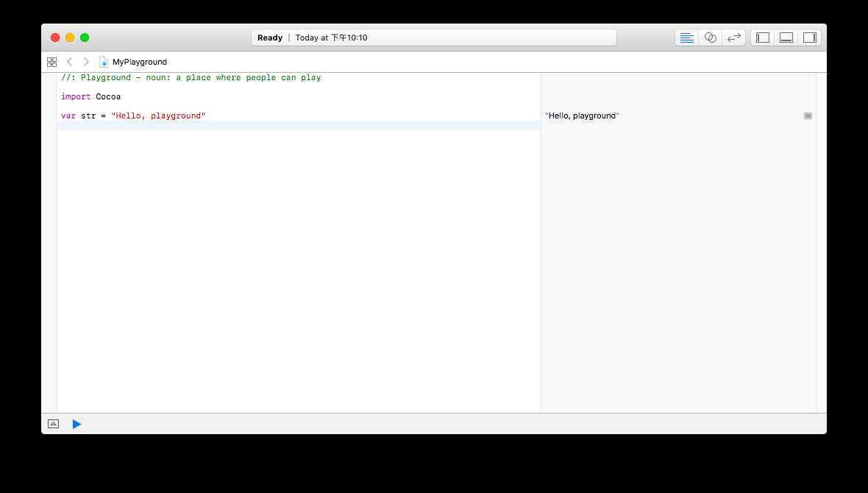The width and height of the screenshot is (868, 493).
Task: Show the Standard editor
Action: 687,38
